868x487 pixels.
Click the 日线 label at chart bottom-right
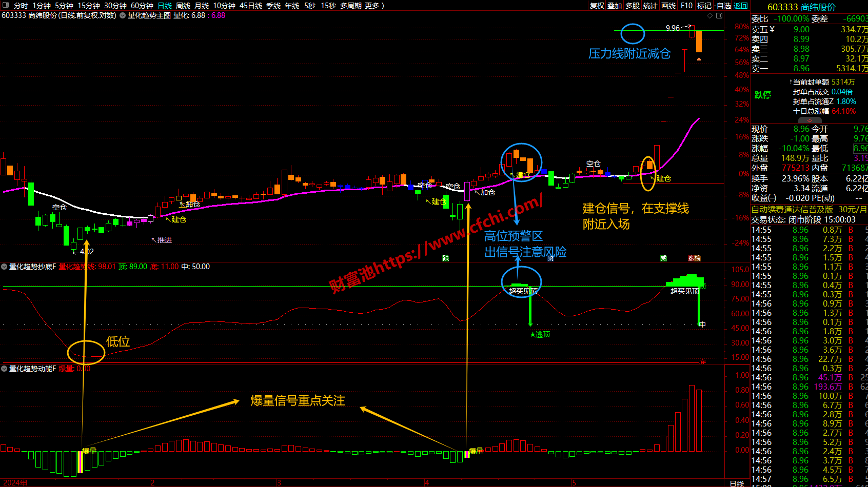pos(737,483)
